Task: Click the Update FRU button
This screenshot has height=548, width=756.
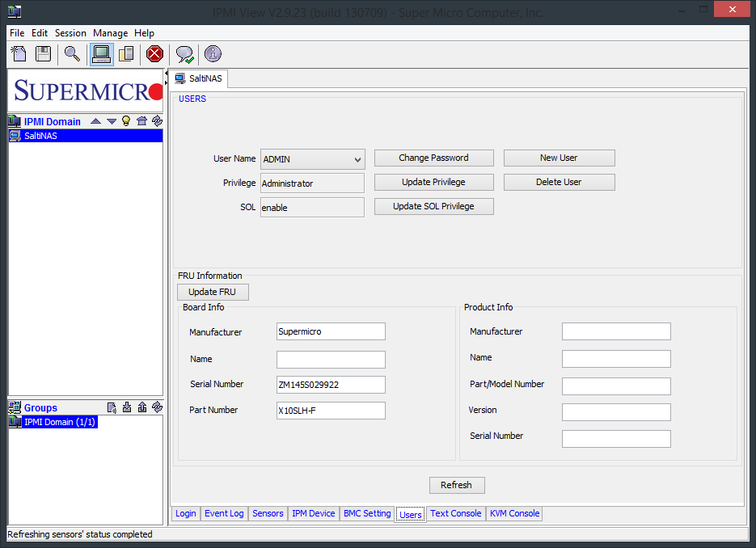Action: click(x=213, y=292)
